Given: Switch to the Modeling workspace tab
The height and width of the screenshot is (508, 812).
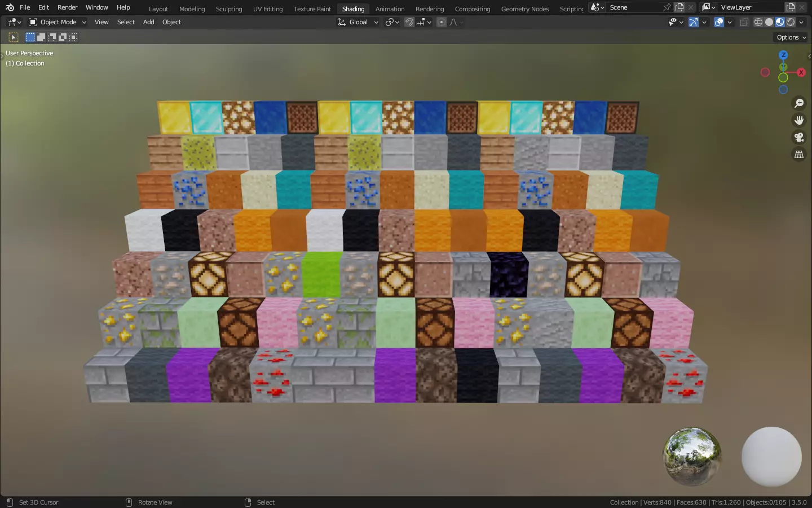Looking at the screenshot, I should tap(192, 8).
